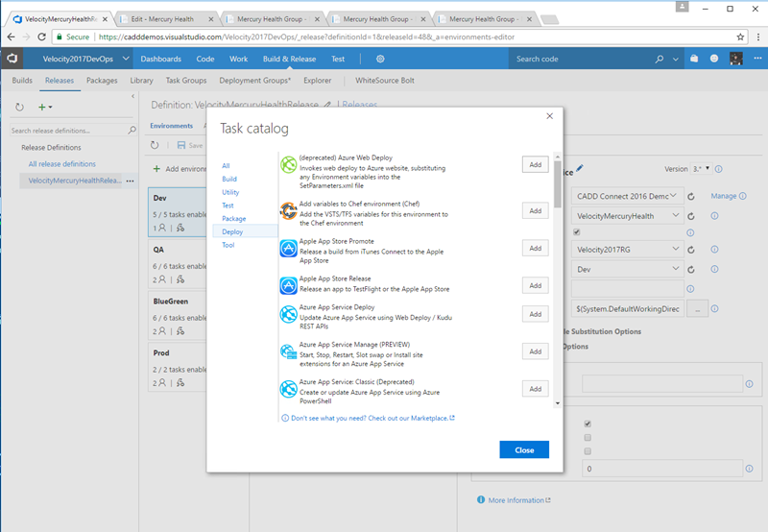The height and width of the screenshot is (532, 768).
Task: Click the info icon beside Manage link
Action: [x=742, y=196]
